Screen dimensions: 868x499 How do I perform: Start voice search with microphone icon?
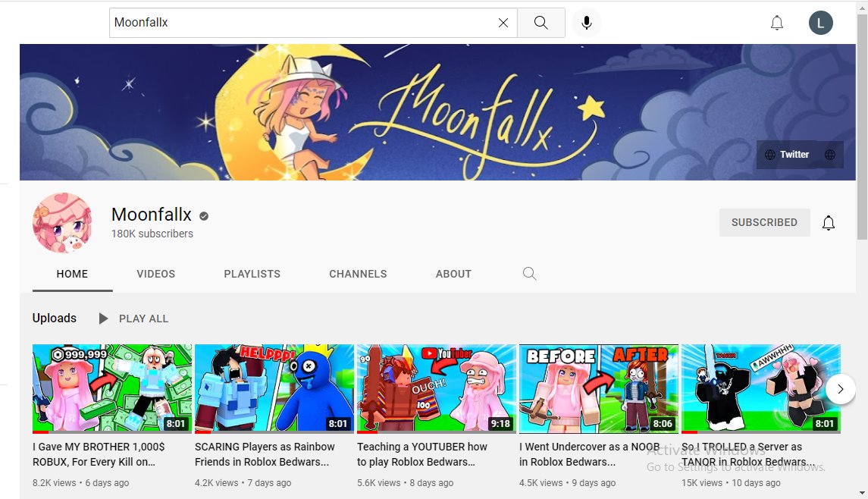(586, 23)
